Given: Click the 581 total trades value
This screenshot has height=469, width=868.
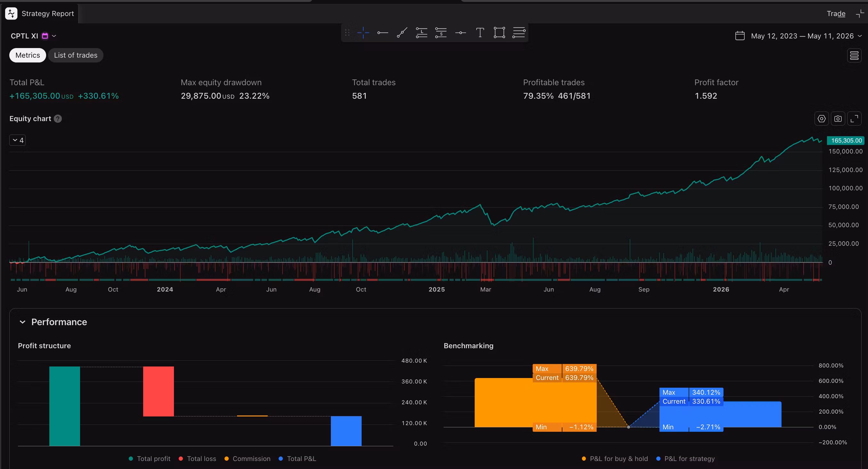Looking at the screenshot, I should [359, 96].
